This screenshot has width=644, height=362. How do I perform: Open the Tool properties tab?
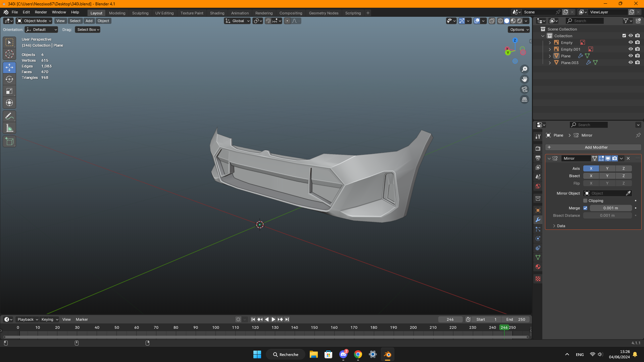538,137
